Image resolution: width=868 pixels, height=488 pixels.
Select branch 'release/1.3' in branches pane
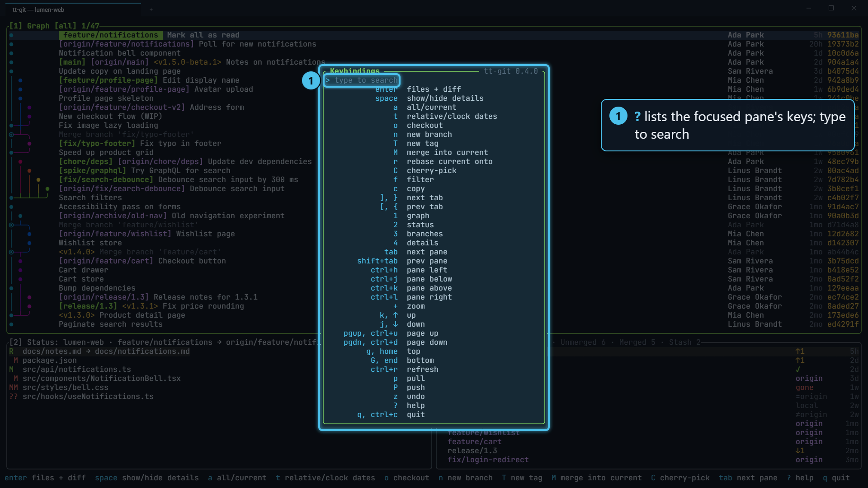[472, 451]
